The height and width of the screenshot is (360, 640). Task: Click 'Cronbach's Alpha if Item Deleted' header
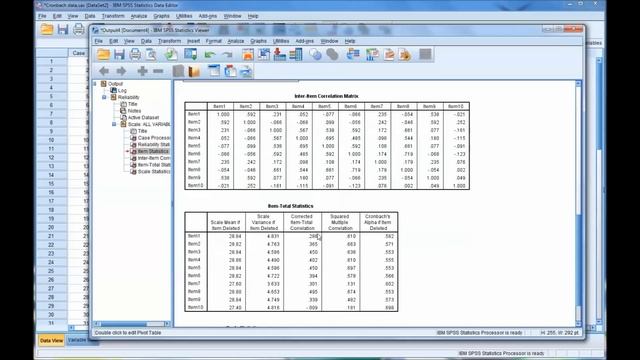point(378,222)
